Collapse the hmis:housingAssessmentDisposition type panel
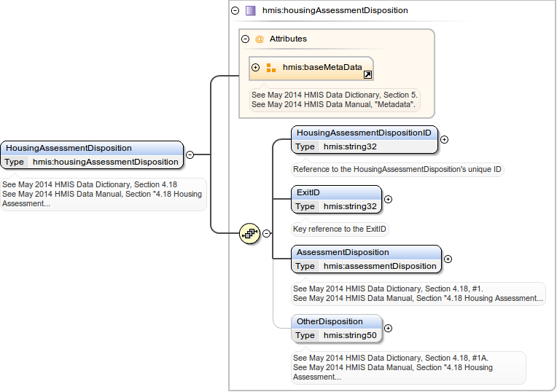Screen dimensions: 557x392 pos(235,11)
